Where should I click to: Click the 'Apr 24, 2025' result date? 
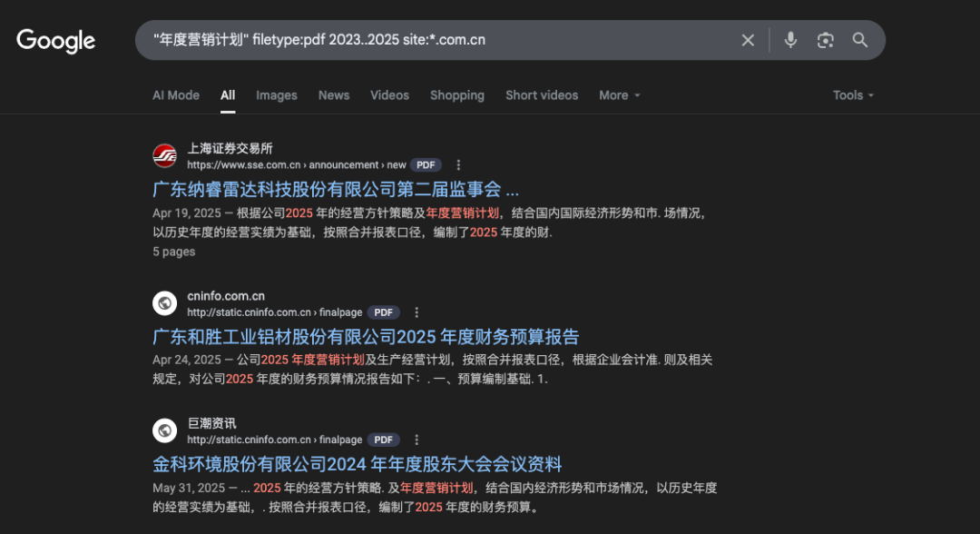coord(186,361)
